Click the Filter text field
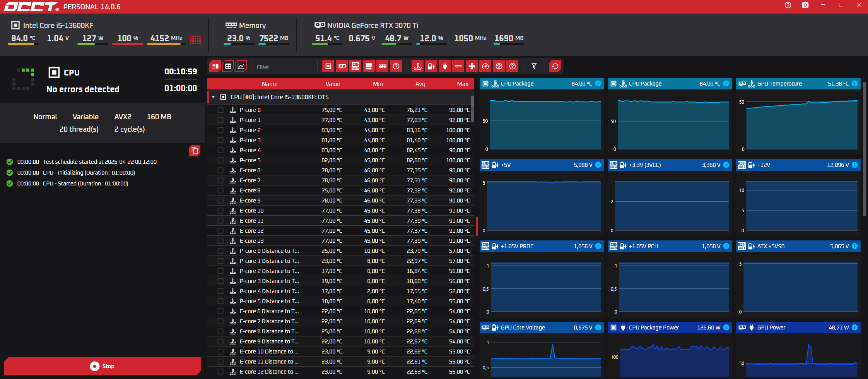Screen dimensions: 868x379 click(x=284, y=67)
